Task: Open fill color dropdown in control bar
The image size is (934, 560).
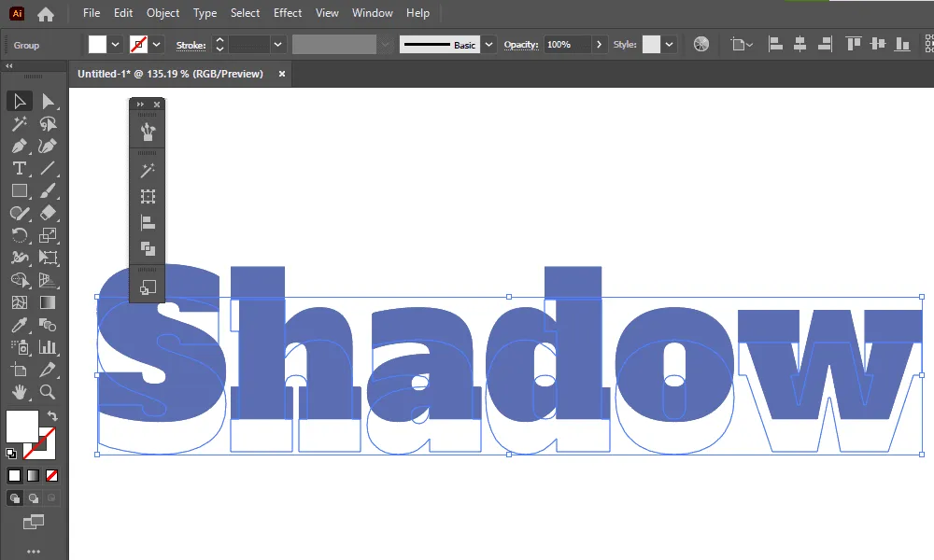Action: [116, 45]
